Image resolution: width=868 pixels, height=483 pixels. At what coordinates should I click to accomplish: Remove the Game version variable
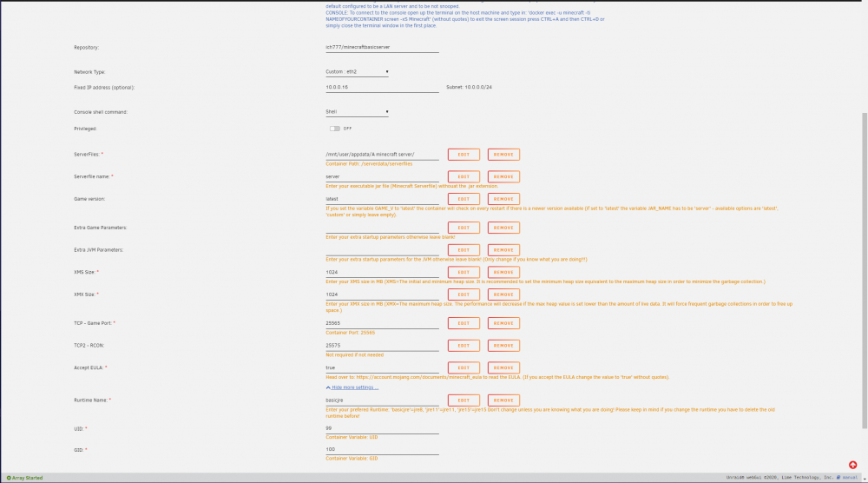503,199
